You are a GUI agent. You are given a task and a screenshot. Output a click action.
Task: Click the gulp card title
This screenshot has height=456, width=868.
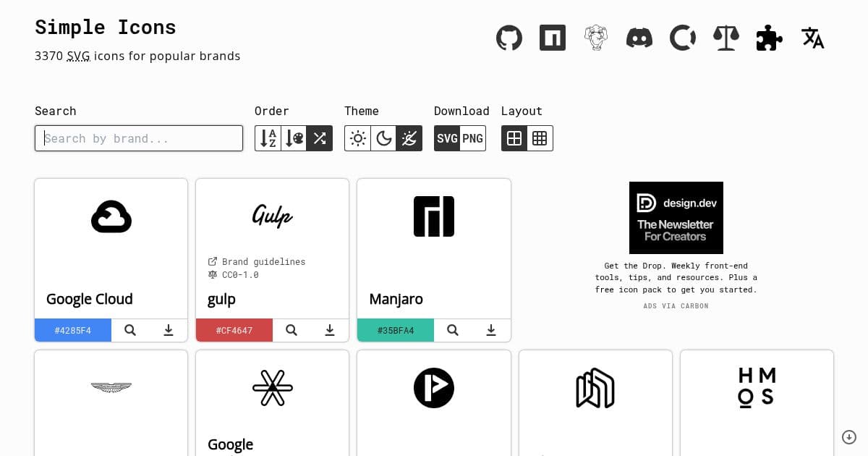pos(222,299)
